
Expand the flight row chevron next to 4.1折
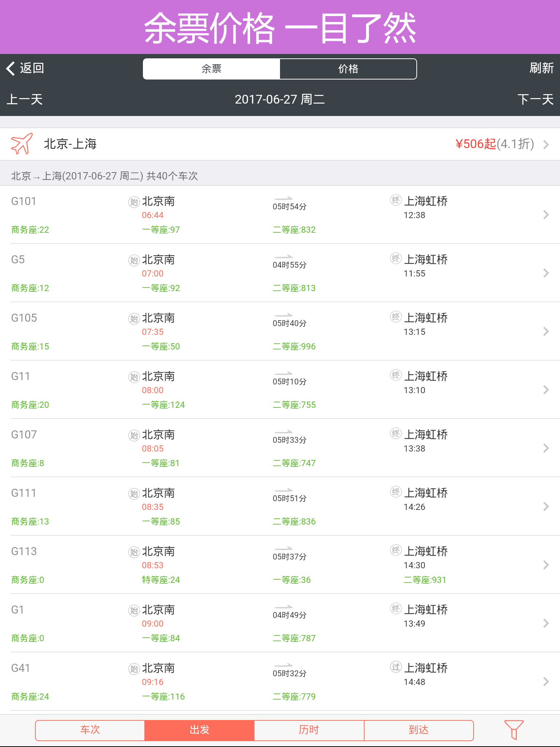(546, 144)
